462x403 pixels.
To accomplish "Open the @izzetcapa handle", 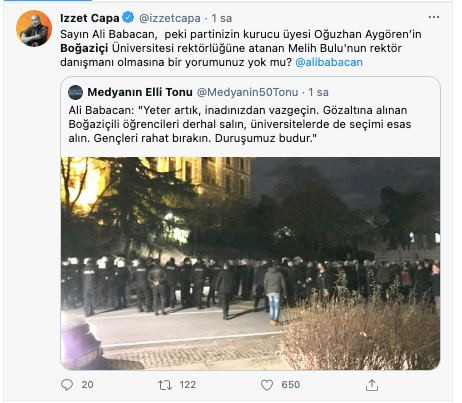I will 170,18.
